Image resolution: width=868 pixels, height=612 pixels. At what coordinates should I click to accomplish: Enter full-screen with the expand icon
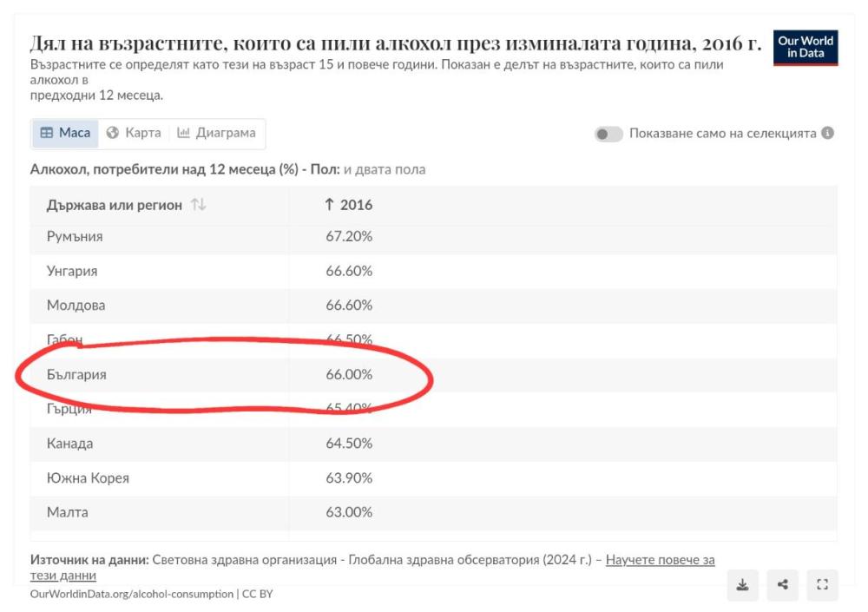click(822, 585)
